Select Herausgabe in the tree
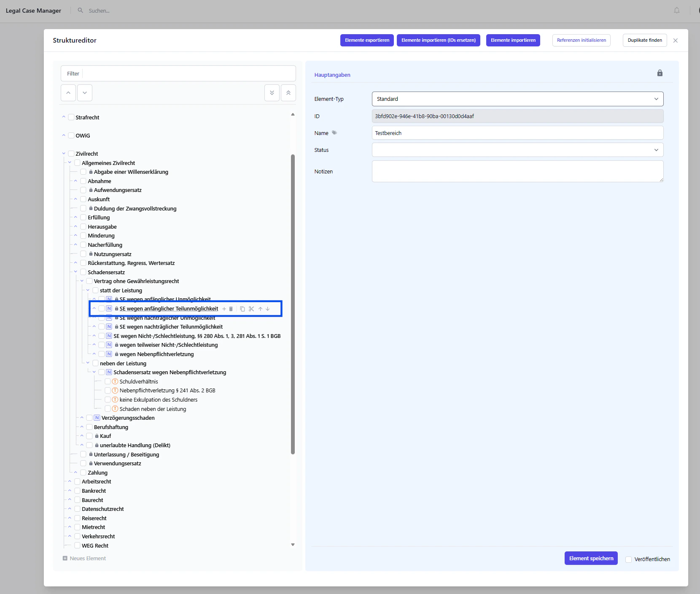The height and width of the screenshot is (594, 700). click(x=102, y=227)
